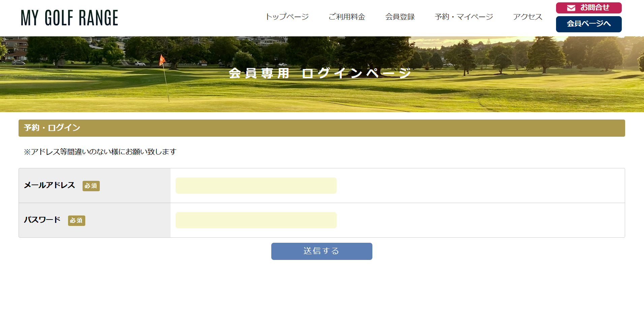This screenshot has width=644, height=334.
Task: Click the 会員専用 ログインページ banner title
Action: pyautogui.click(x=319, y=73)
